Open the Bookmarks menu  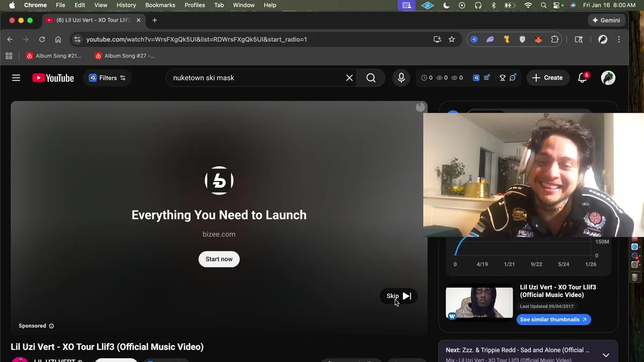(160, 5)
